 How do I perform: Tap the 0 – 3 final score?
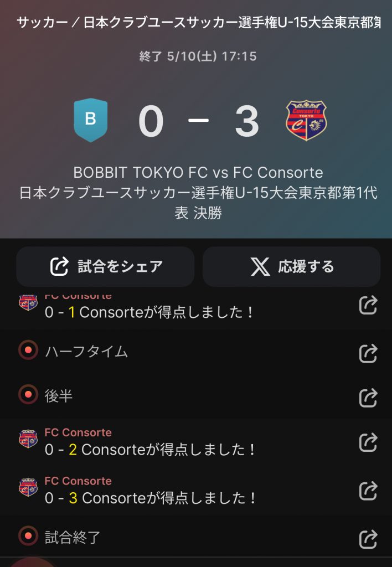click(x=199, y=121)
